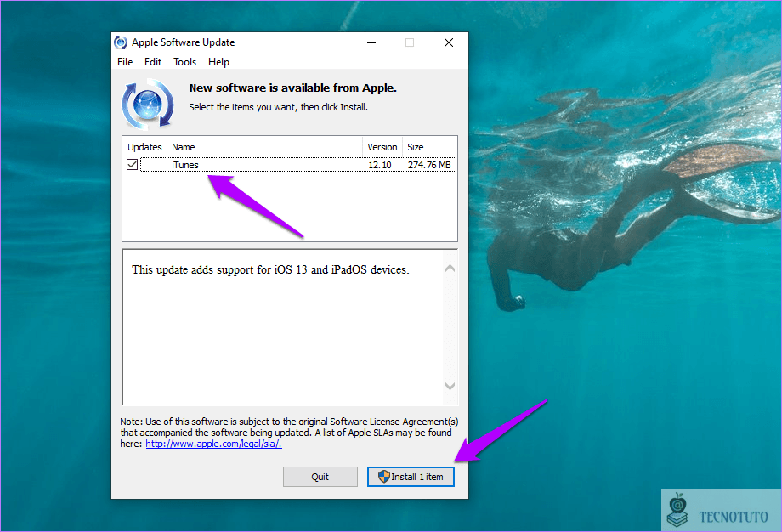Screen dimensions: 782x532
Task: Click the Apple Software Update title bar icon
Action: point(120,42)
